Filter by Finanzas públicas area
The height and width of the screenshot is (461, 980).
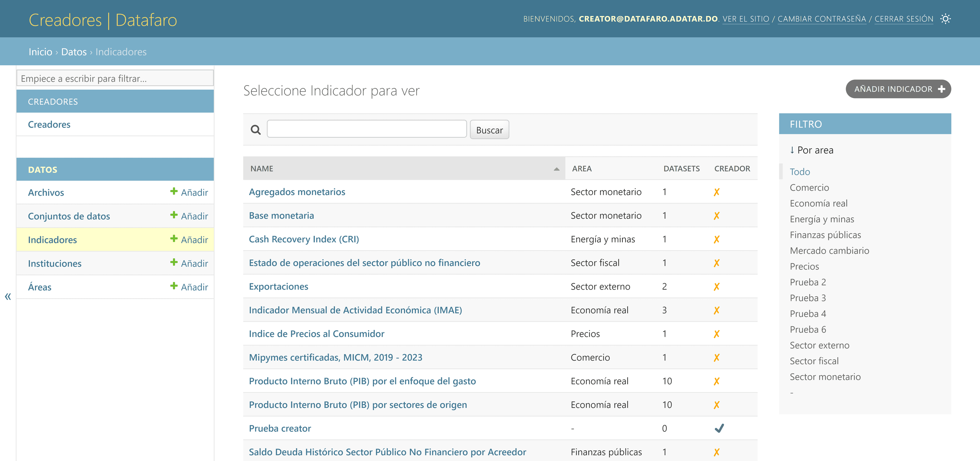[x=825, y=235]
